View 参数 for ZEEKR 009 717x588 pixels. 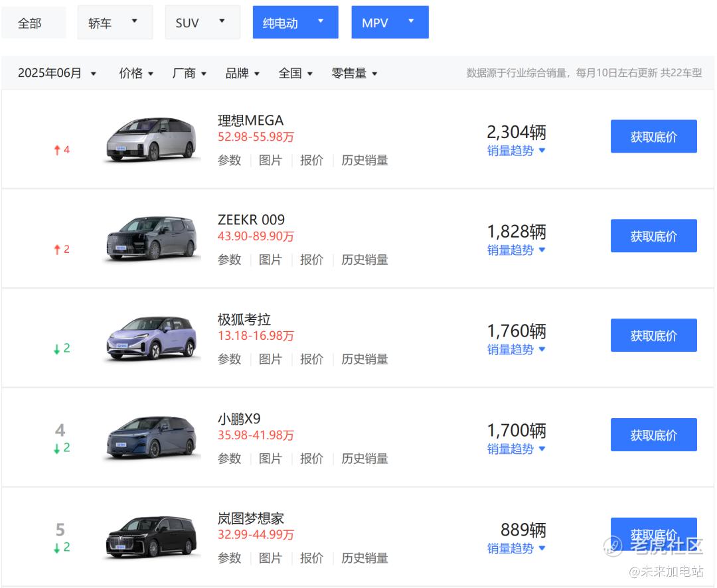pos(229,259)
